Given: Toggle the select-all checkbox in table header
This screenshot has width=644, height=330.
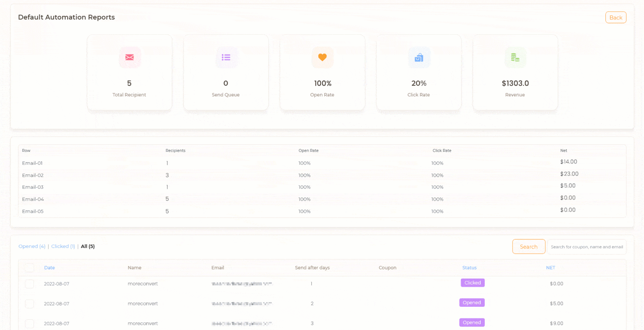Looking at the screenshot, I should pyautogui.click(x=29, y=268).
